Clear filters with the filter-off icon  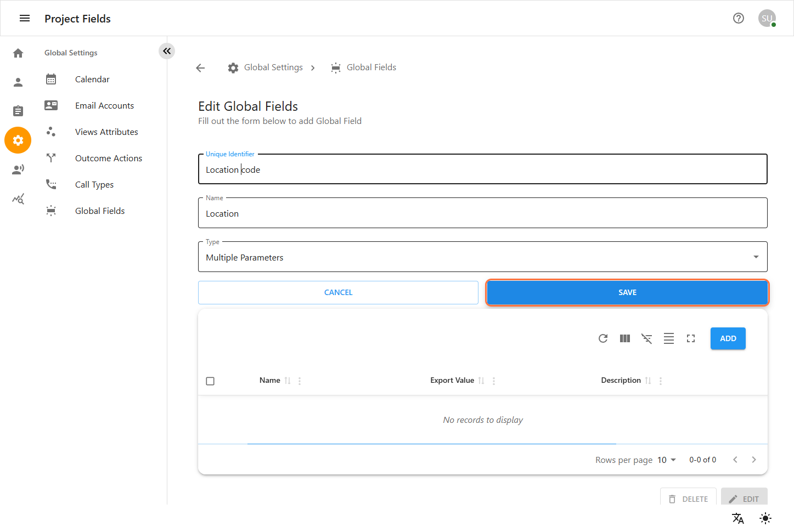pyautogui.click(x=646, y=338)
